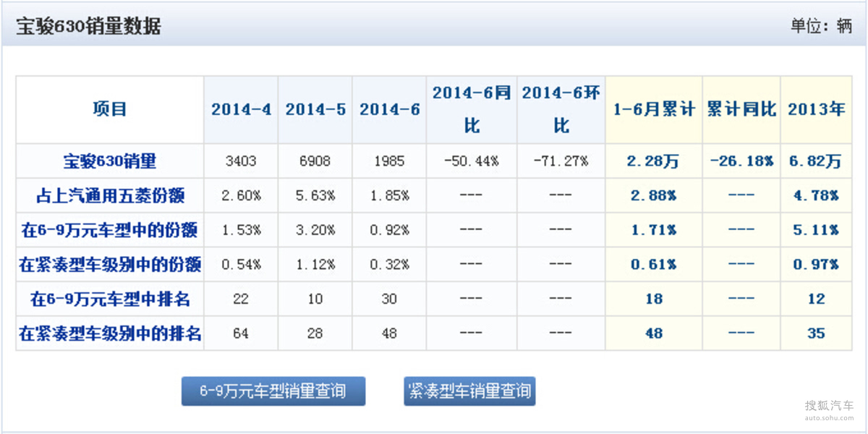Viewport: 868px width, 434px height.
Task: Open the 宝骏630销量 row label
Action: pyautogui.click(x=110, y=161)
